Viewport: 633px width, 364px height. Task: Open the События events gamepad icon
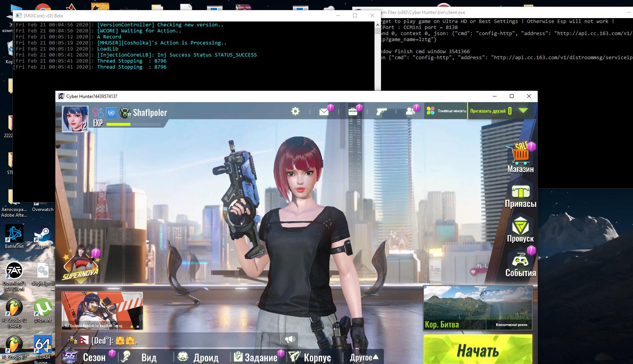coord(520,259)
